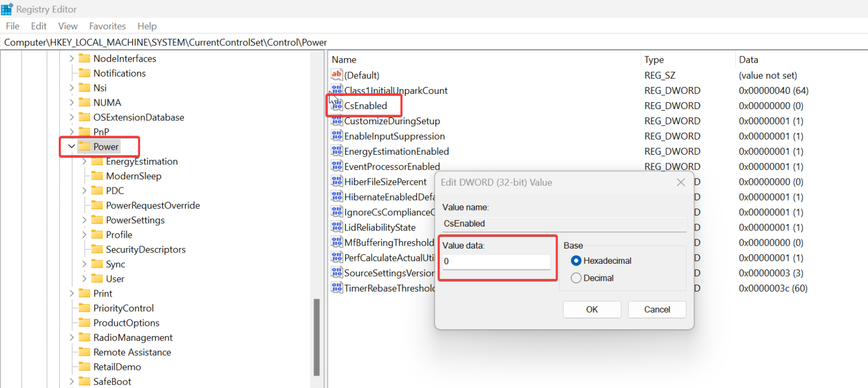Click inside the Value data field
The image size is (868, 388).
pos(496,261)
